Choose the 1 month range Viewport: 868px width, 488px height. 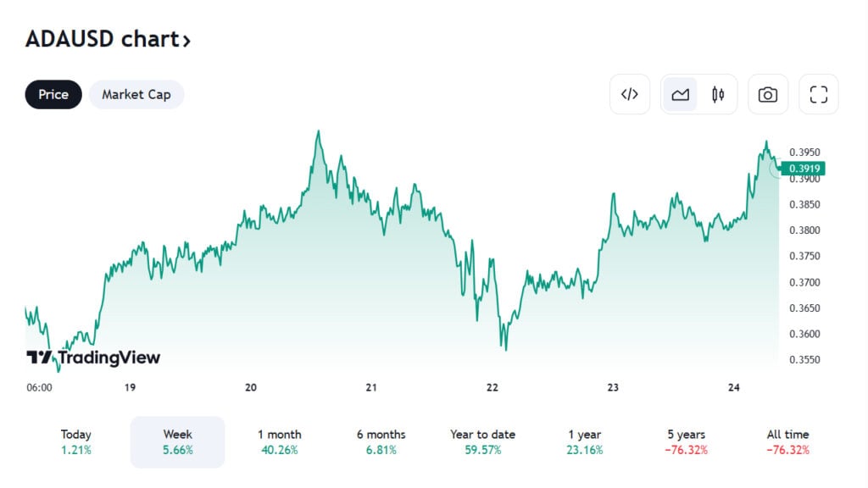click(279, 441)
